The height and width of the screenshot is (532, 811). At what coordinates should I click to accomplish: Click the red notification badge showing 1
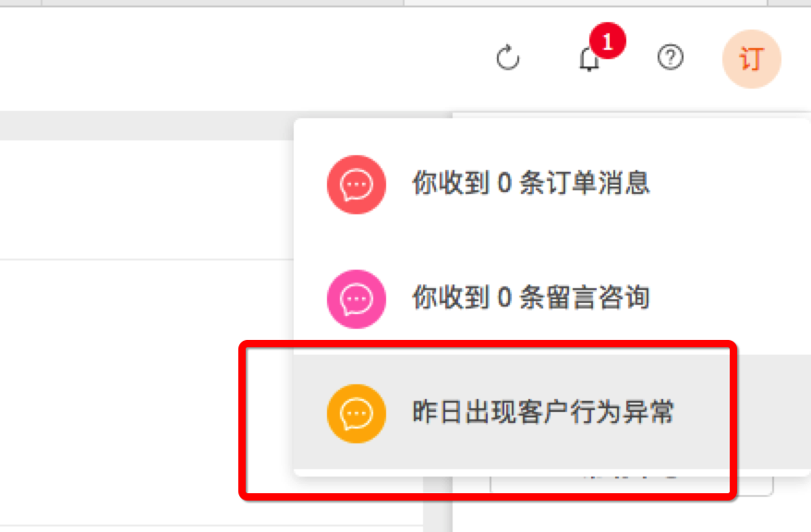click(x=607, y=41)
